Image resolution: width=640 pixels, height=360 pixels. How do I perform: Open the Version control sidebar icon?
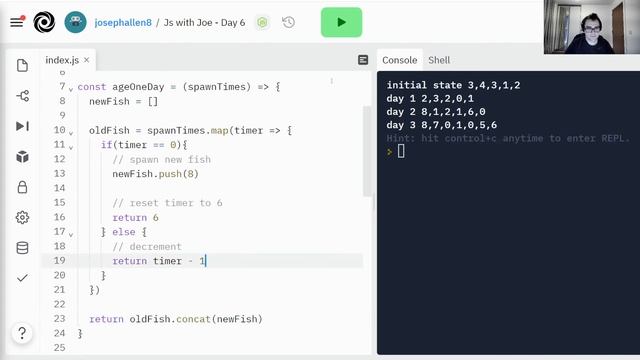coord(22,96)
